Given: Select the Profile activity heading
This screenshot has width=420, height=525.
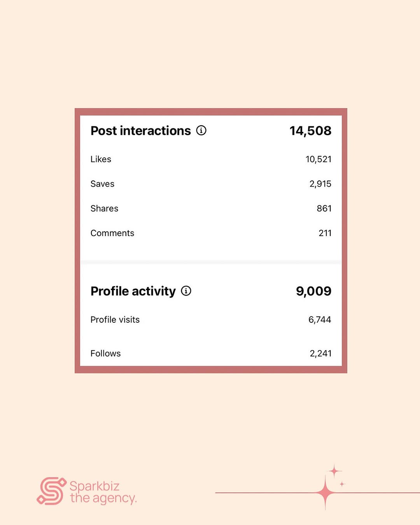Looking at the screenshot, I should [133, 291].
